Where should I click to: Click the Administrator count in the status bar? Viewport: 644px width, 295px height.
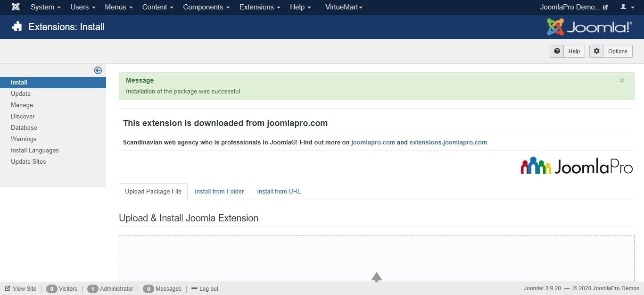pyautogui.click(x=110, y=289)
